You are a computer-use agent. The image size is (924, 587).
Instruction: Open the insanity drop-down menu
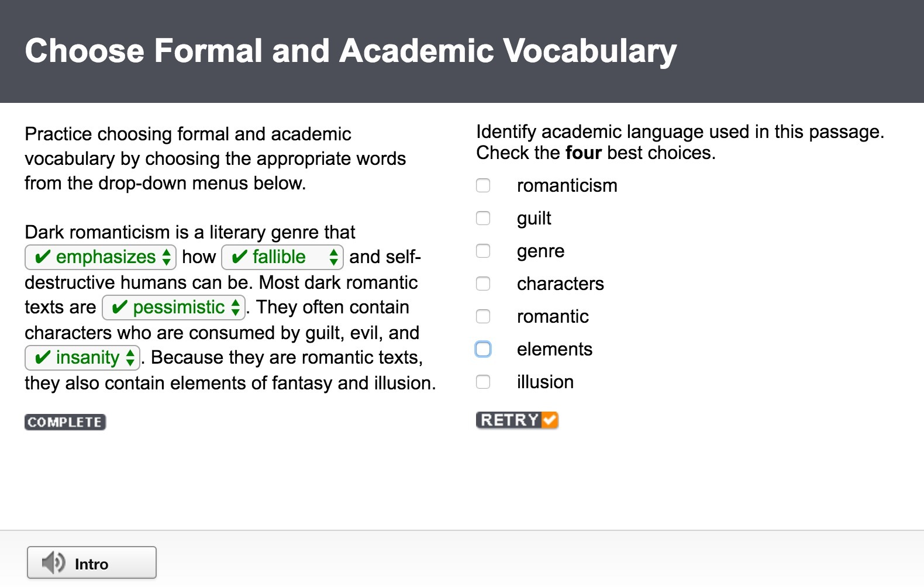pos(82,358)
